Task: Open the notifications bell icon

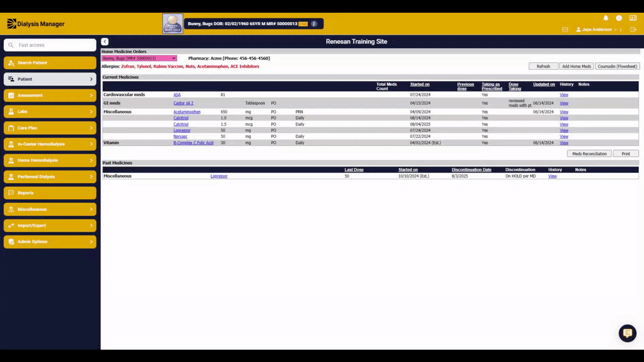Action: click(606, 18)
